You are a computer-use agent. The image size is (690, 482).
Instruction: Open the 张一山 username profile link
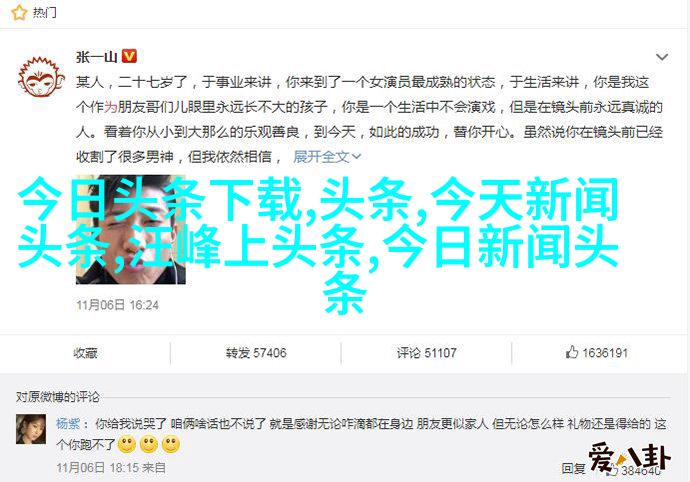click(96, 57)
